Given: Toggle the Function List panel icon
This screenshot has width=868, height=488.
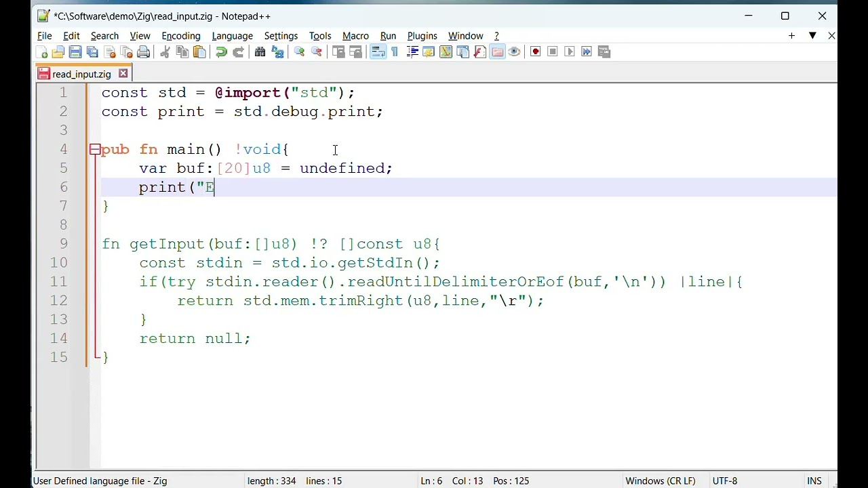Looking at the screenshot, I should pyautogui.click(x=480, y=52).
